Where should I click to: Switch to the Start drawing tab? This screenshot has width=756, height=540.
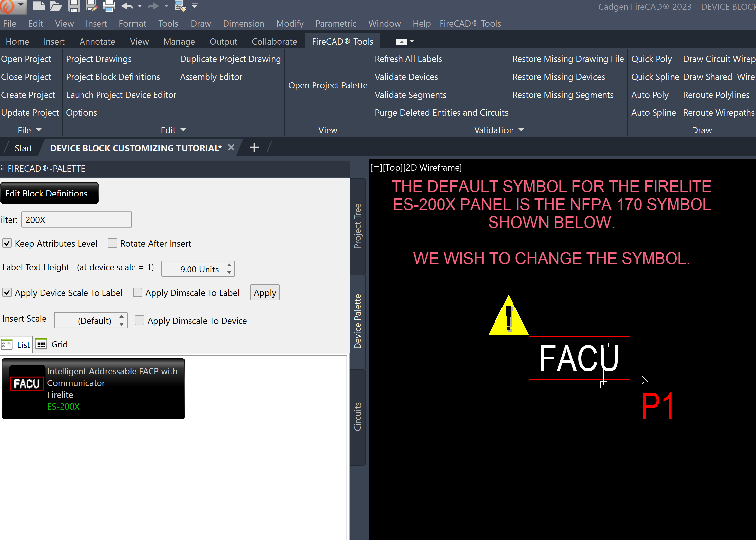point(23,148)
